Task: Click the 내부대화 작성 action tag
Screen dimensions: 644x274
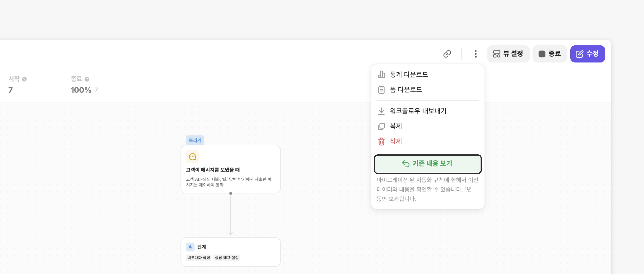Action: point(199,258)
